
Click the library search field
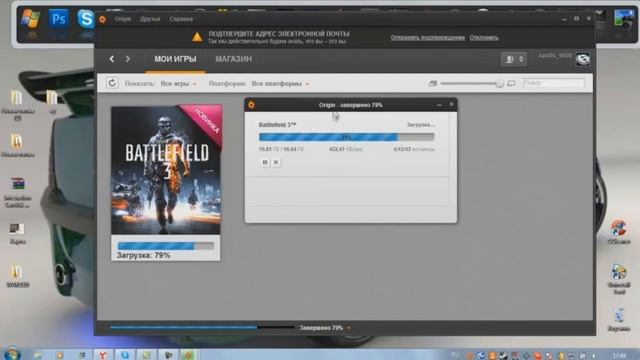coord(553,83)
